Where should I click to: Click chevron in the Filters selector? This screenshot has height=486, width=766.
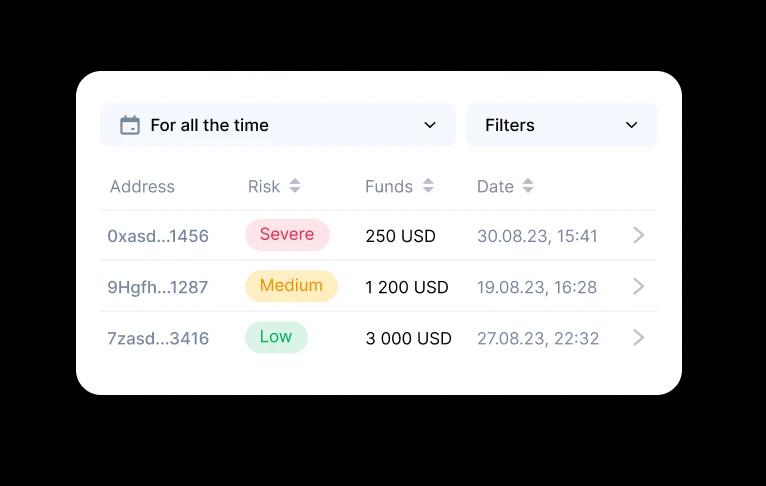tap(632, 125)
